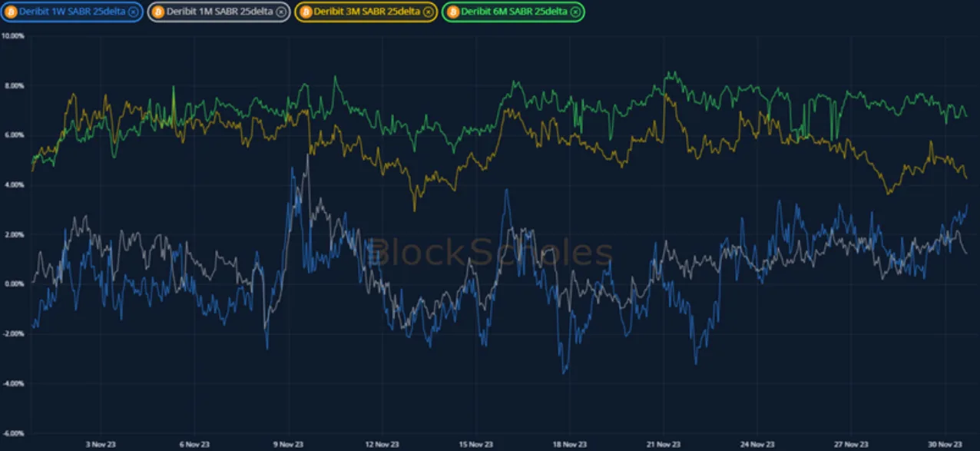Click the 12 Nov 23 date label
Screen dimensions: 980x451
[382, 444]
